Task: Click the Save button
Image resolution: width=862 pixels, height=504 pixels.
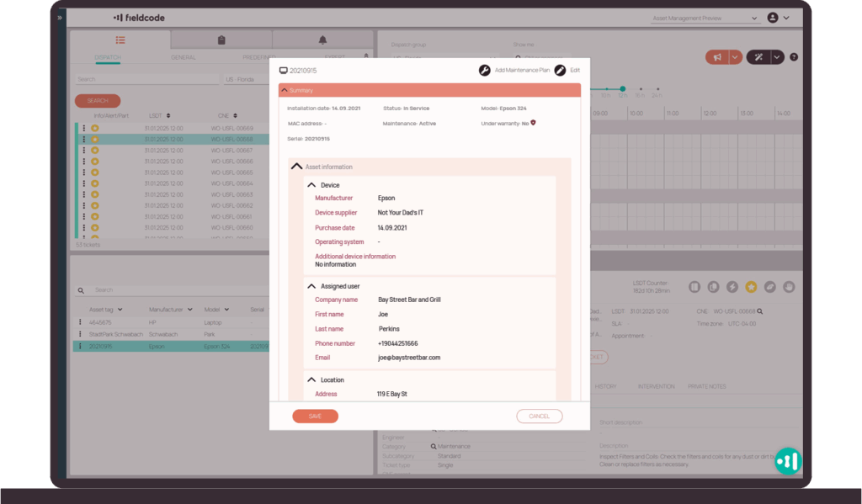Action: 315,416
